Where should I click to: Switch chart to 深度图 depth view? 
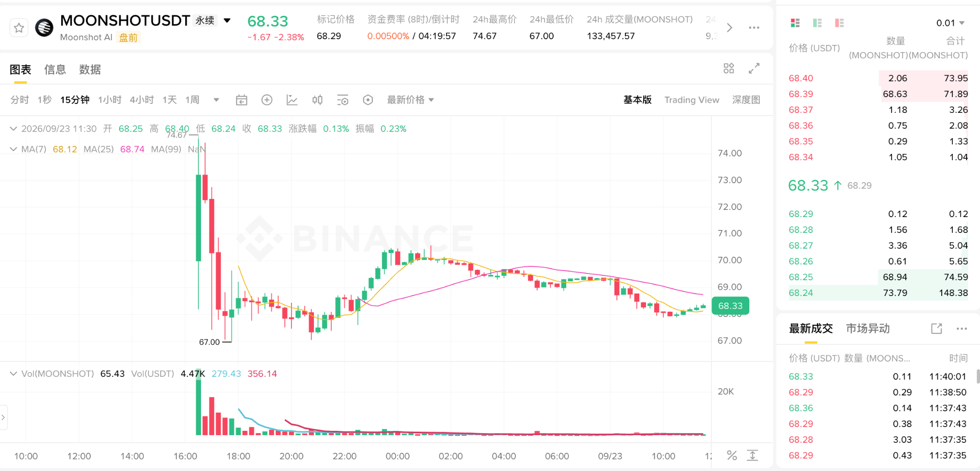[746, 100]
